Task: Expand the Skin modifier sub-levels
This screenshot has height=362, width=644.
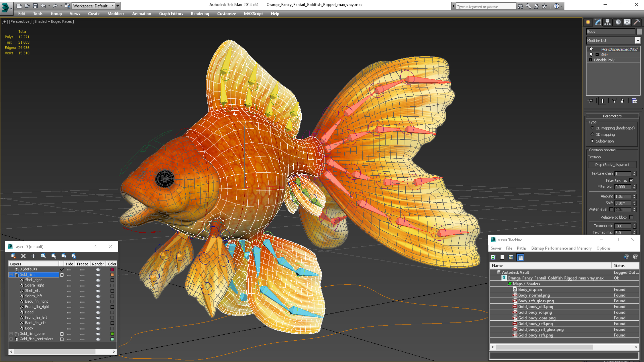Action: pyautogui.click(x=597, y=55)
